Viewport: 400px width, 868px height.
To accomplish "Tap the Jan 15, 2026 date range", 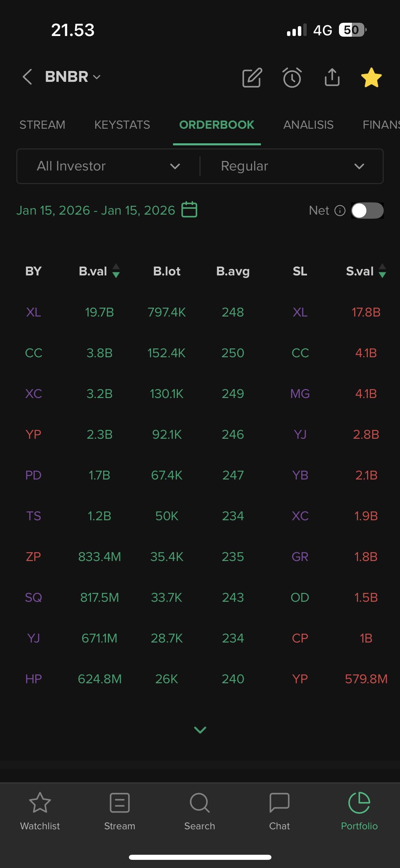I will pyautogui.click(x=96, y=211).
